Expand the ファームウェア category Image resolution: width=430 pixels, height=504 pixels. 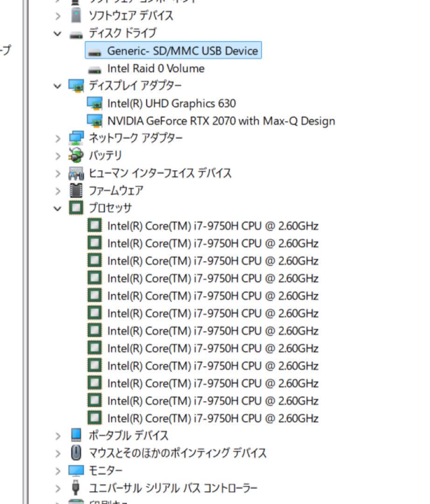pyautogui.click(x=58, y=191)
